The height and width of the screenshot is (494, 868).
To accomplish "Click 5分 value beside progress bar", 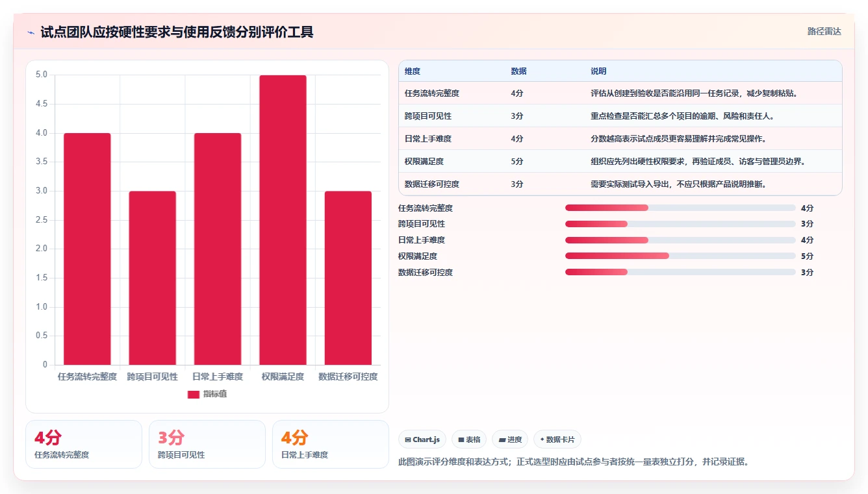I will coord(807,256).
